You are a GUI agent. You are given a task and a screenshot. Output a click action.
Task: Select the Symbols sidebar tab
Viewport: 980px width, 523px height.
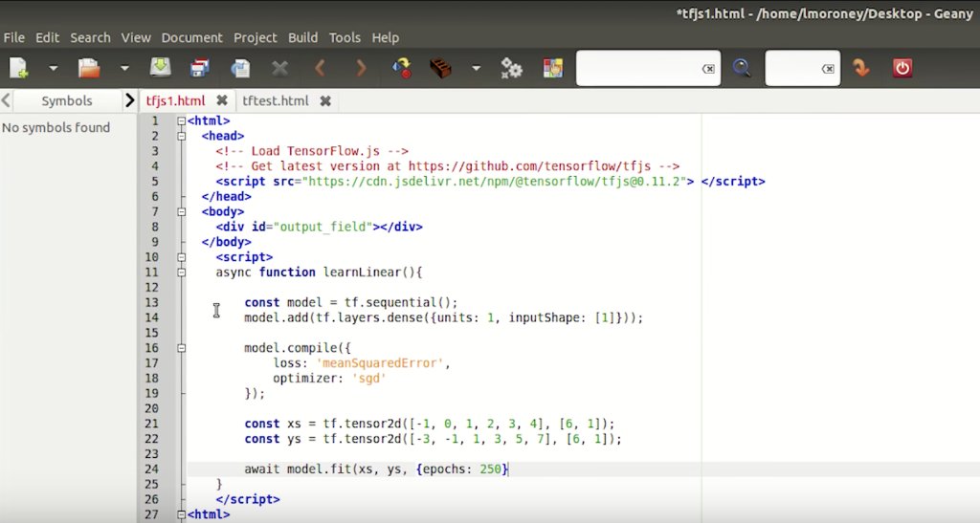tap(66, 100)
